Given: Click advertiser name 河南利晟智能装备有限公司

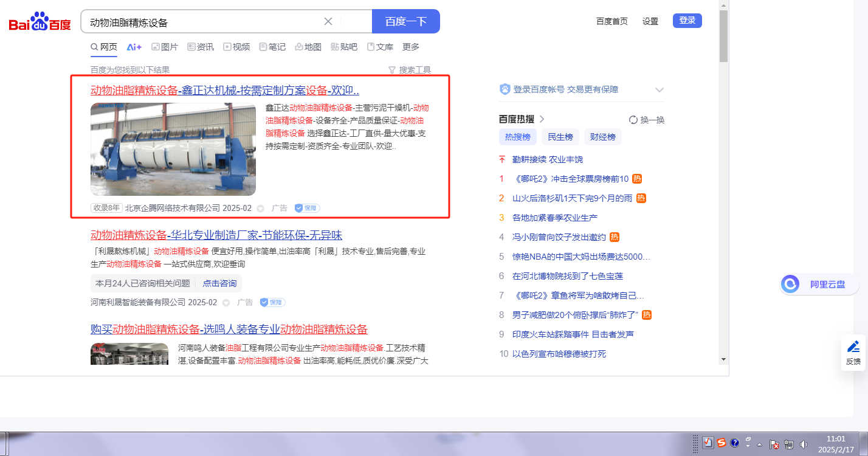Looking at the screenshot, I should pyautogui.click(x=138, y=302).
